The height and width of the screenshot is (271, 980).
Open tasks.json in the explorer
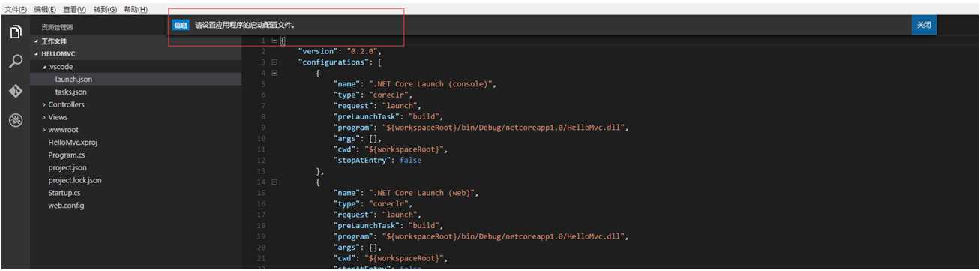136,92
